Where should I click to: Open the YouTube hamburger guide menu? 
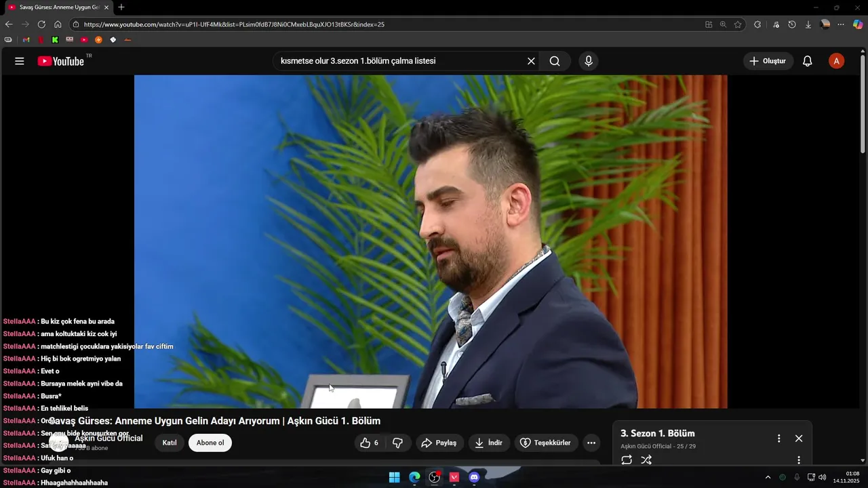[x=20, y=61]
